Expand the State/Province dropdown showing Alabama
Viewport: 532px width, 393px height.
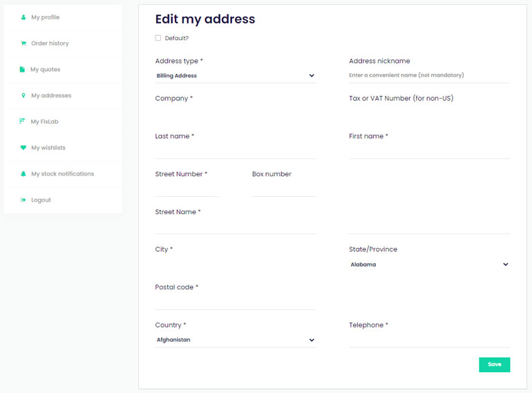[429, 265]
